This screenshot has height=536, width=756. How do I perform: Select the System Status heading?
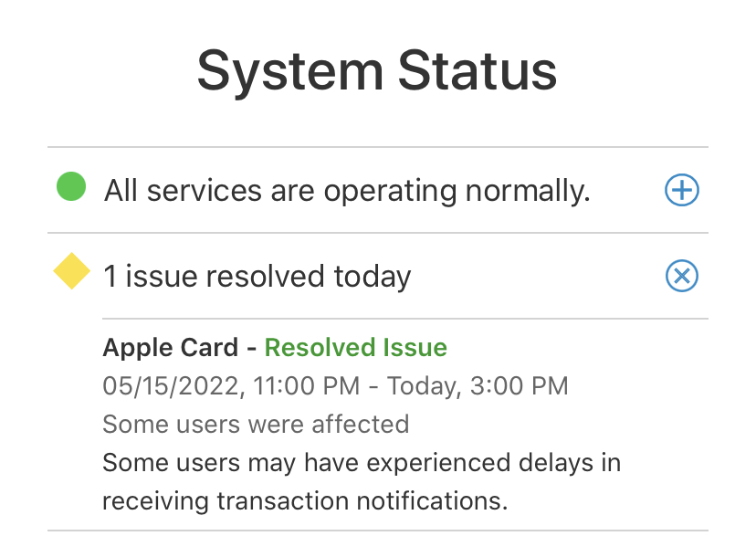click(377, 71)
